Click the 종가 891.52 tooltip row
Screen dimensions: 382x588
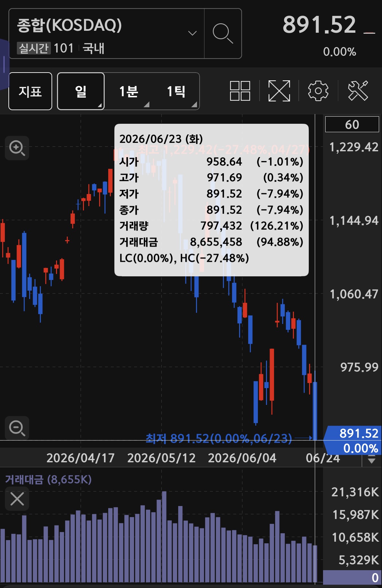pos(211,210)
